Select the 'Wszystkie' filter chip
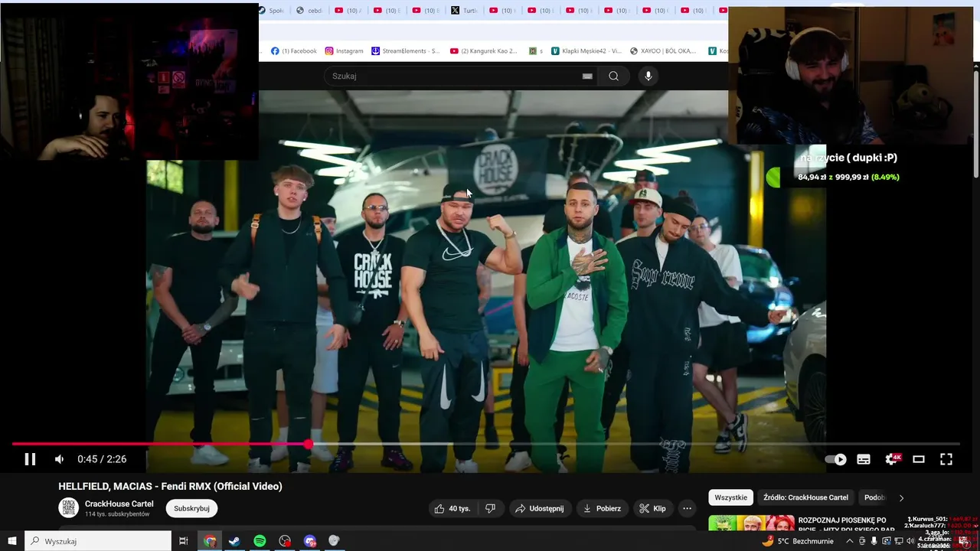This screenshot has width=980, height=551. click(x=730, y=497)
